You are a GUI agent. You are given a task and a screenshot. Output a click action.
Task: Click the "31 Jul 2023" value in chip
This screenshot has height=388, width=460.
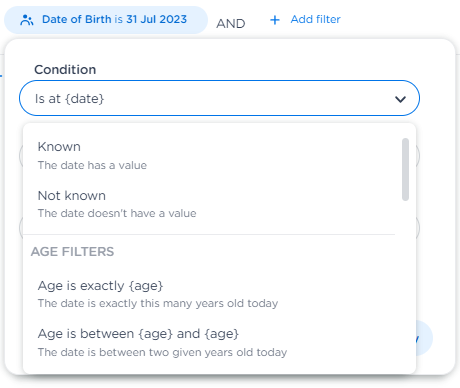156,19
